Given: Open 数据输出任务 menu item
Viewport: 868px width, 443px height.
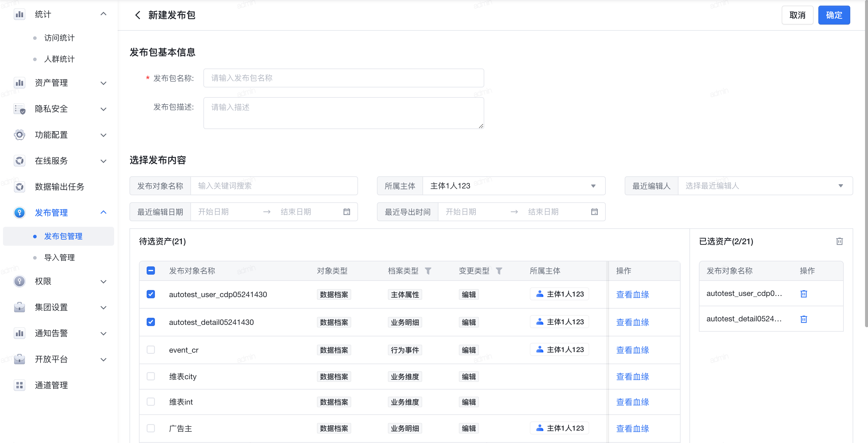Looking at the screenshot, I should point(59,186).
